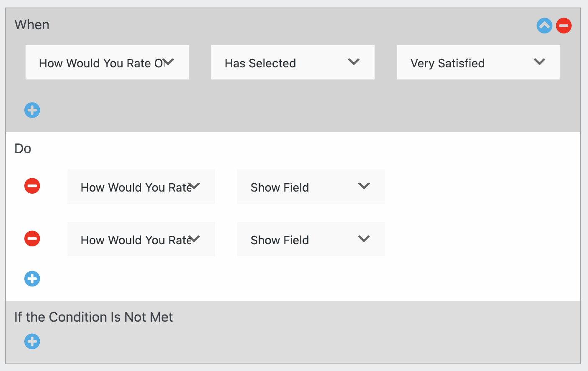Change the Very Satisfied value dropdown
Screen dimensions: 588x371
pyautogui.click(x=478, y=62)
